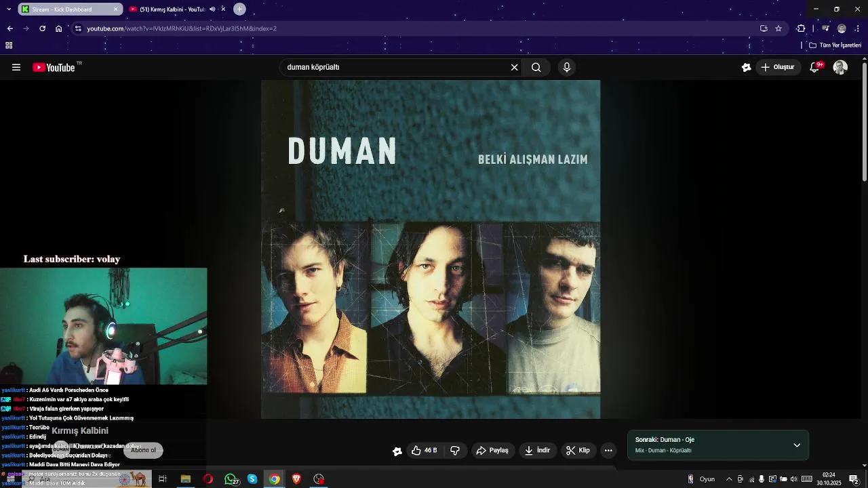Open the browser extensions puzzle icon
This screenshot has width=868, height=488.
[x=801, y=28]
